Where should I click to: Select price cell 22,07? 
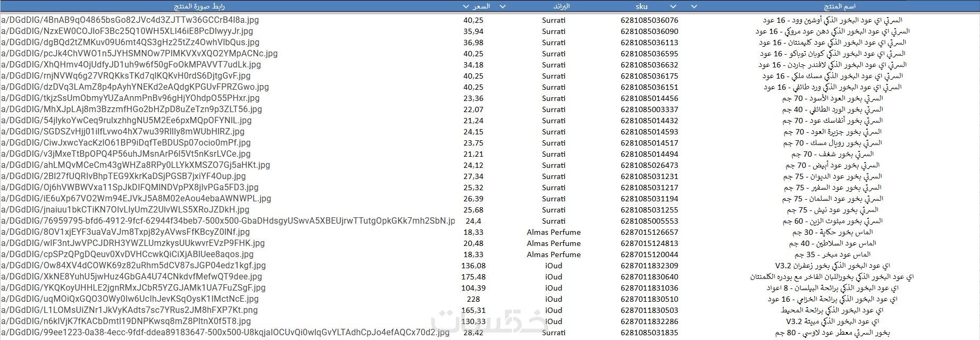(473, 109)
